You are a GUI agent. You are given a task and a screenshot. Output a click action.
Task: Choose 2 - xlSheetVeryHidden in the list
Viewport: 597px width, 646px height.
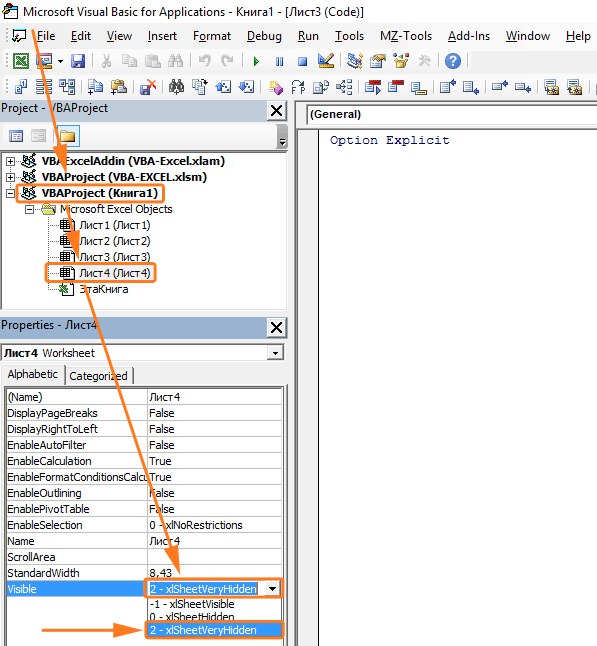[x=214, y=630]
